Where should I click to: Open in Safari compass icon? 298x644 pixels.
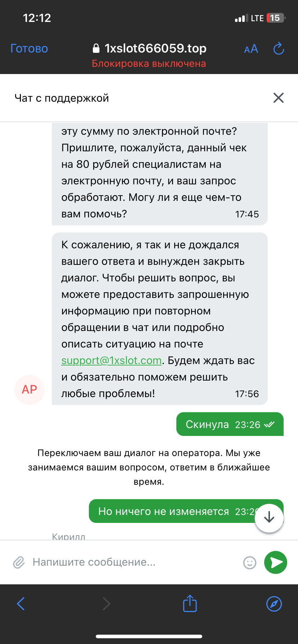[x=274, y=603]
